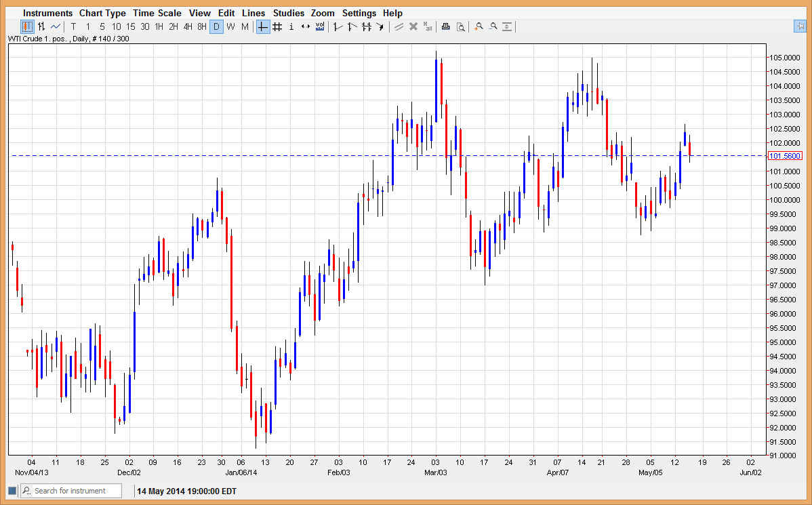Toggle the Daily (D) time scale
This screenshot has width=812, height=505.
[216, 26]
